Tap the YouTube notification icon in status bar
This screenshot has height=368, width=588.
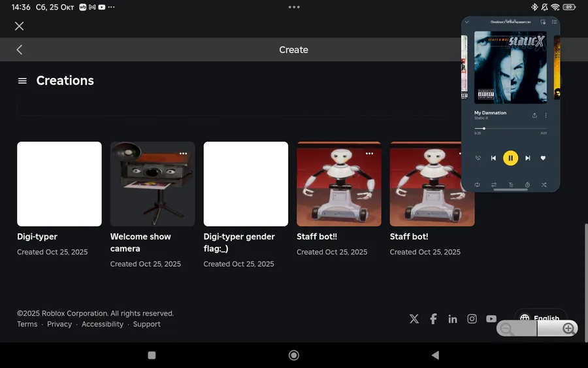click(x=102, y=7)
